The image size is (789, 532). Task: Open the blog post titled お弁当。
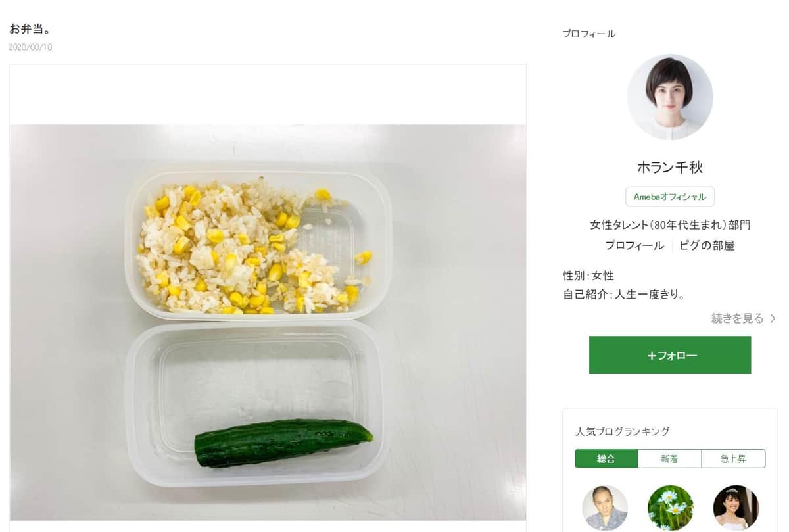click(x=25, y=30)
